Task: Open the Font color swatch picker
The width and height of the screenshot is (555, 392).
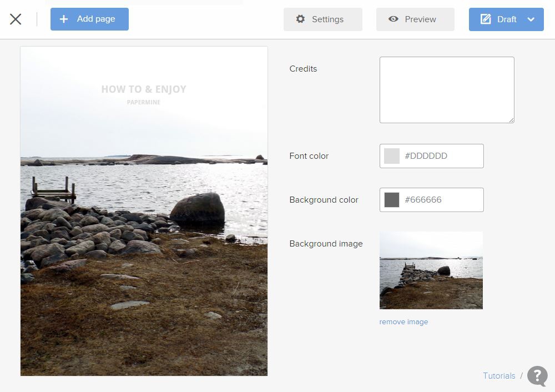Action: tap(392, 156)
